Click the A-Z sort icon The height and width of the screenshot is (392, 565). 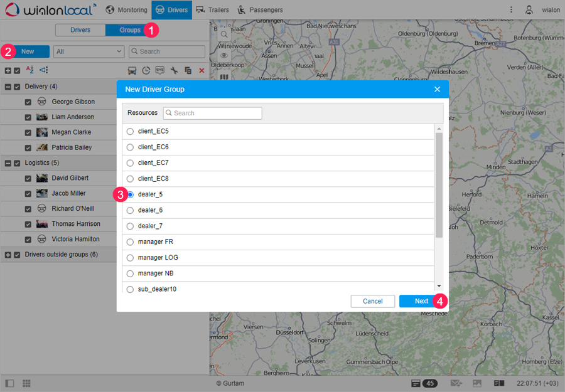click(30, 70)
